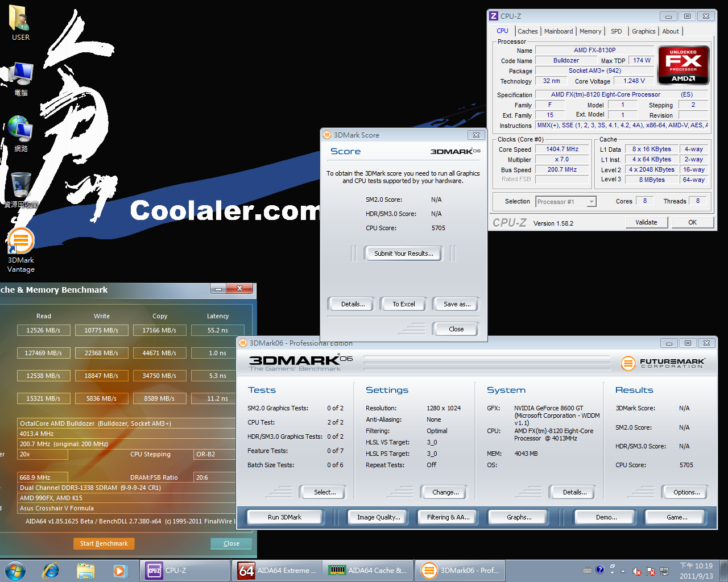Click the To Excel button

coord(404,304)
